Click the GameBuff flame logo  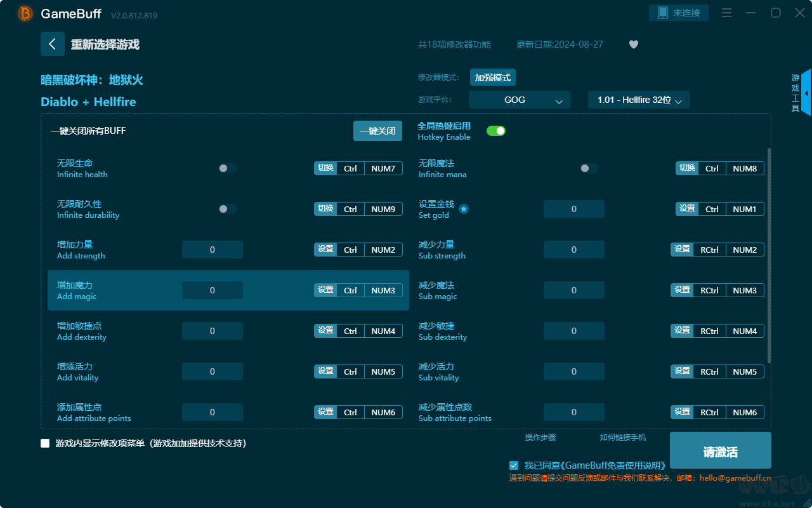coord(25,13)
